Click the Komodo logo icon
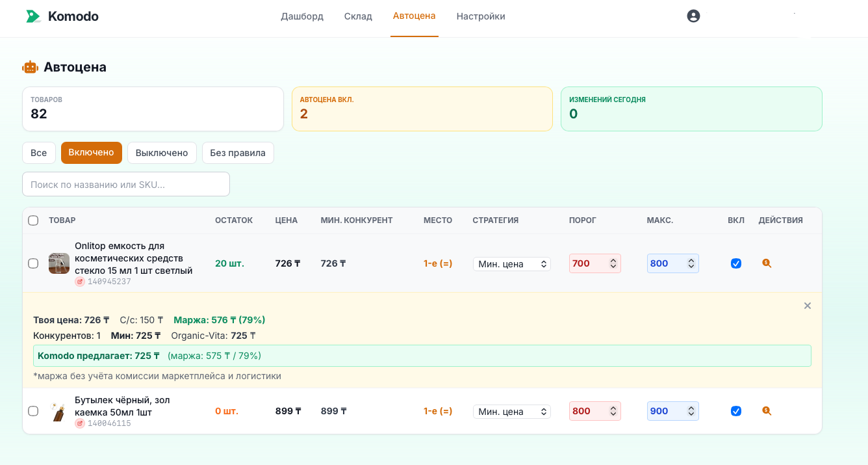The width and height of the screenshot is (868, 465). 32,16
